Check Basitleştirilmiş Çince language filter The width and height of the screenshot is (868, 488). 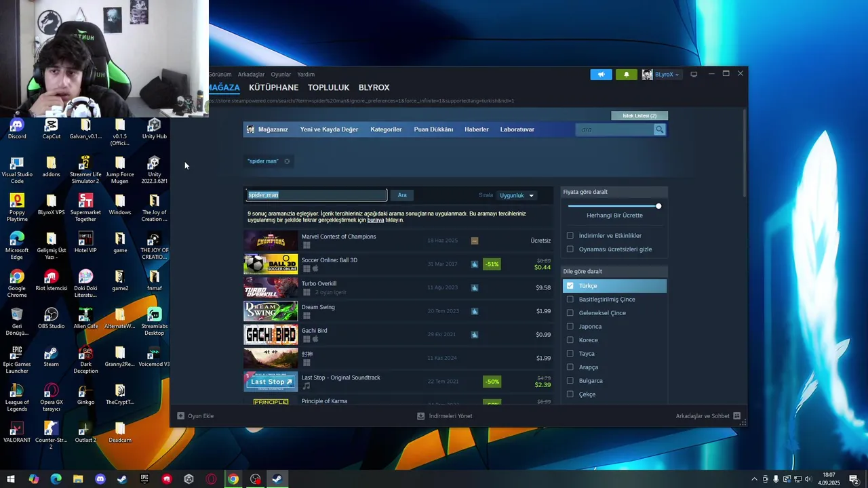click(x=570, y=300)
